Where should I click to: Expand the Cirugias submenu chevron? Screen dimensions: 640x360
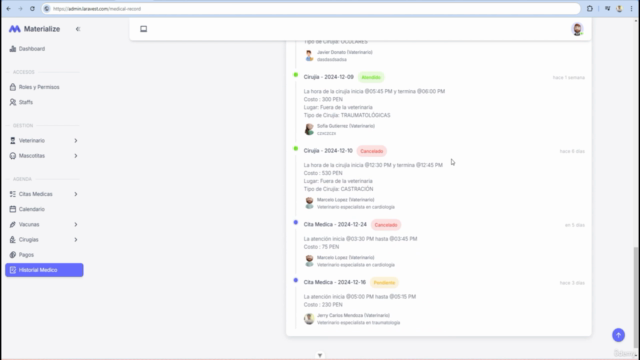point(76,240)
